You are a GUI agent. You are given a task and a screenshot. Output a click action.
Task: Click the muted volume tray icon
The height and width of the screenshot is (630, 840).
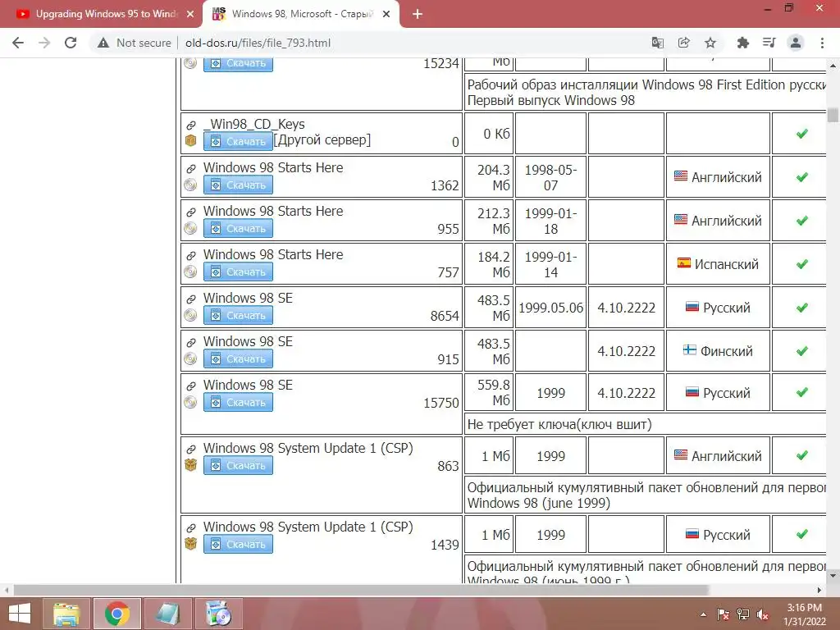tap(763, 614)
